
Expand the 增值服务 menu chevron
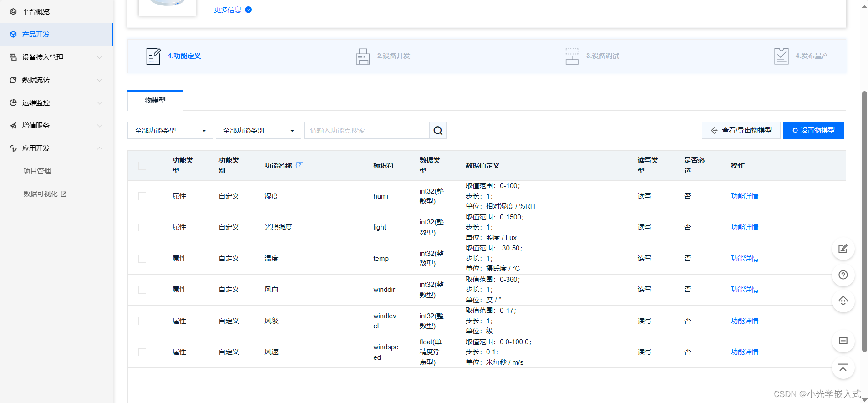99,126
